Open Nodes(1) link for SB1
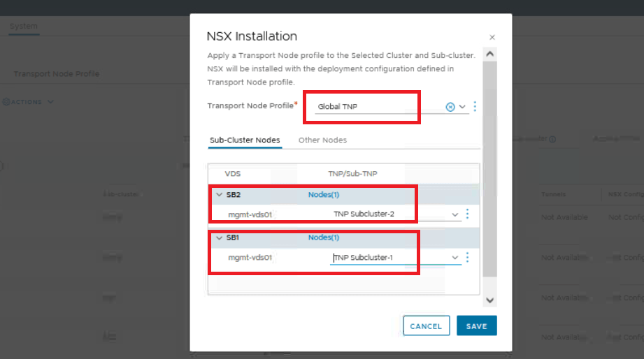 tap(323, 238)
